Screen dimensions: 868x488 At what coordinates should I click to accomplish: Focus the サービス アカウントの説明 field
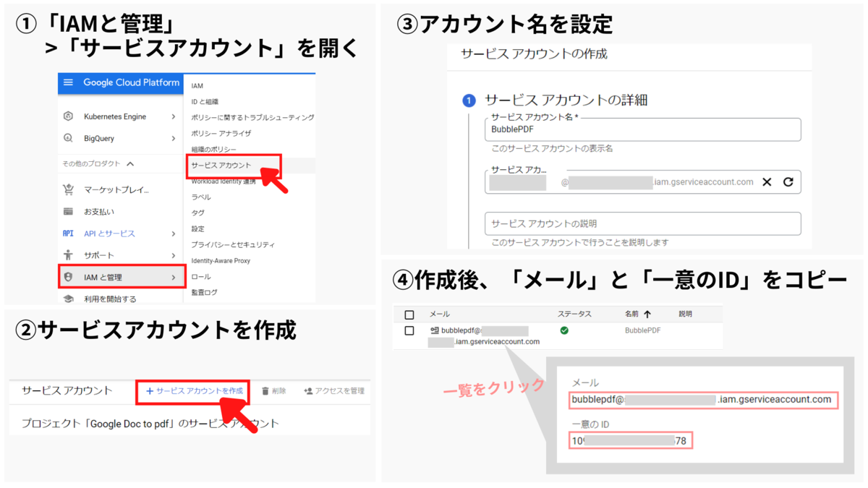pyautogui.click(x=643, y=223)
